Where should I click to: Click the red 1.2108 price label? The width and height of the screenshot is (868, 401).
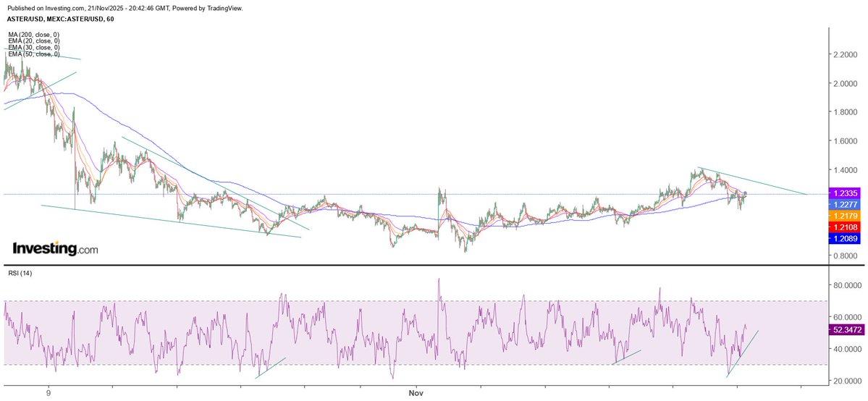(x=845, y=227)
